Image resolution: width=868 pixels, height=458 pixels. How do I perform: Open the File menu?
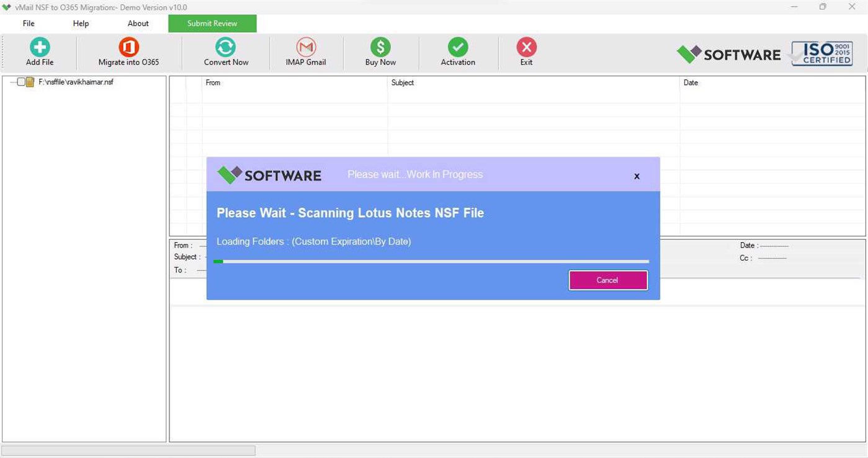(x=28, y=23)
